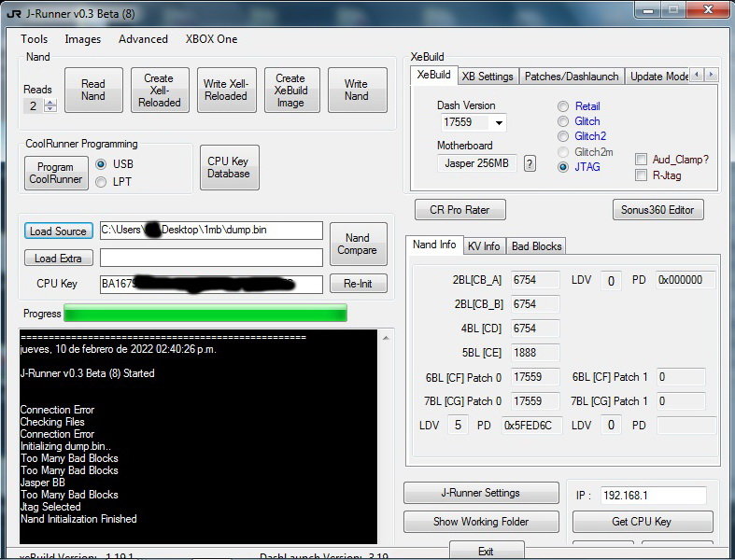This screenshot has width=735, height=560.
Task: Open the XBOX One menu
Action: 211,39
